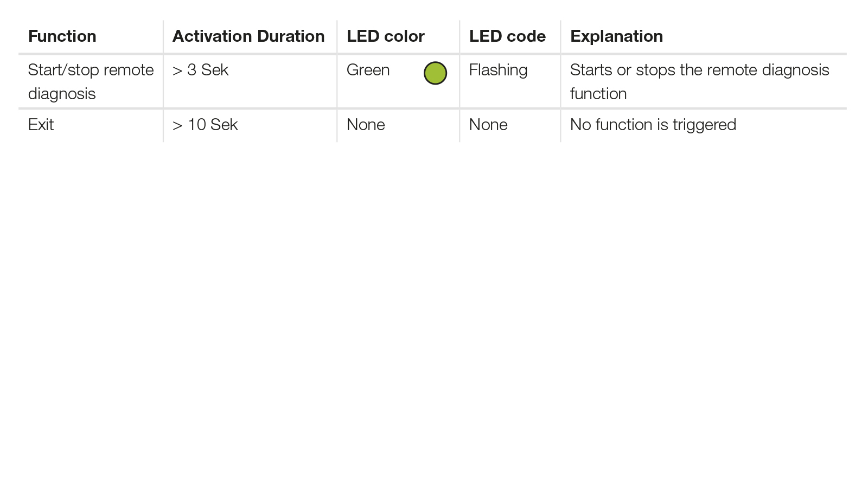Click the No function is triggered text
The height and width of the screenshot is (488, 868).
[x=653, y=125]
